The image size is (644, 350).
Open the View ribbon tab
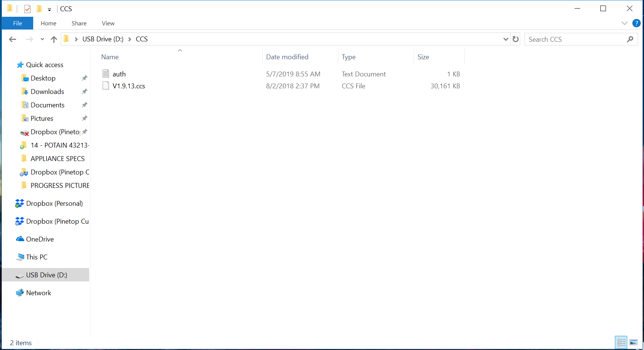click(108, 23)
